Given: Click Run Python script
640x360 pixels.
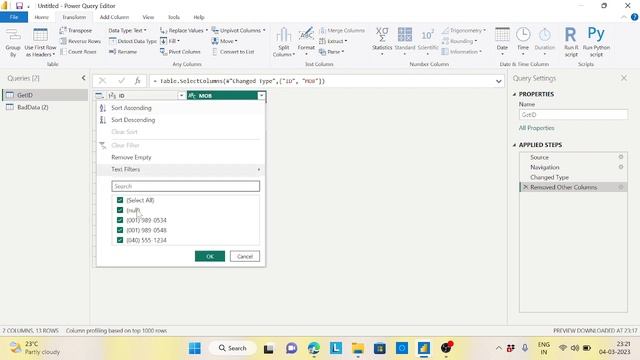Looking at the screenshot, I should [x=596, y=42].
